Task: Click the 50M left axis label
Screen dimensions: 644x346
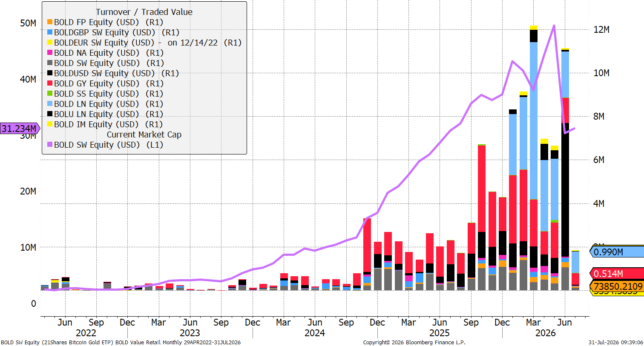Action: point(28,23)
